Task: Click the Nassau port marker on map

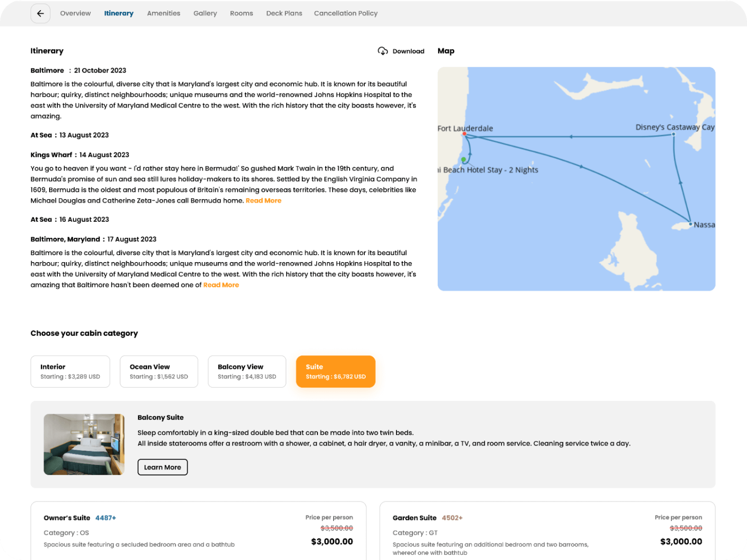Action: coord(690,224)
